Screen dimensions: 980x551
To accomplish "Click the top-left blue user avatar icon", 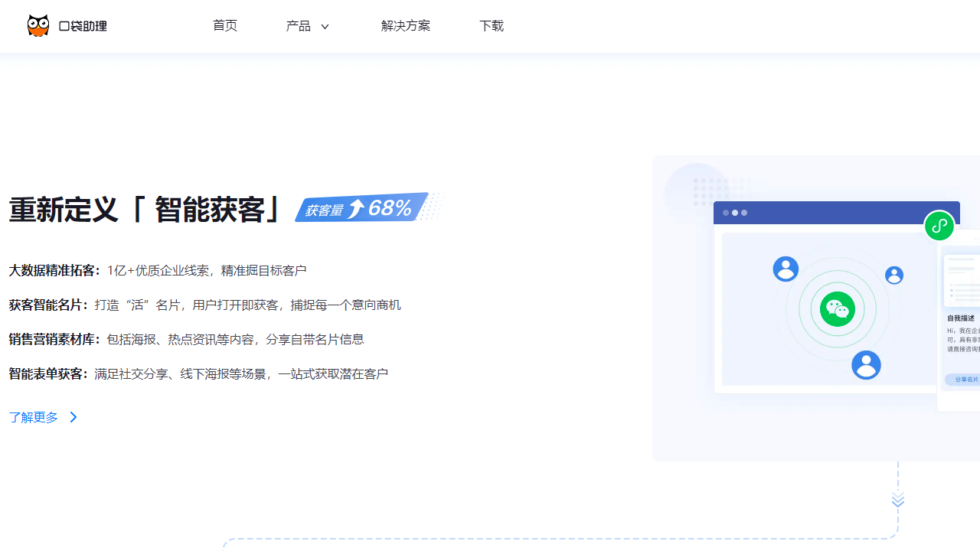I will point(786,269).
